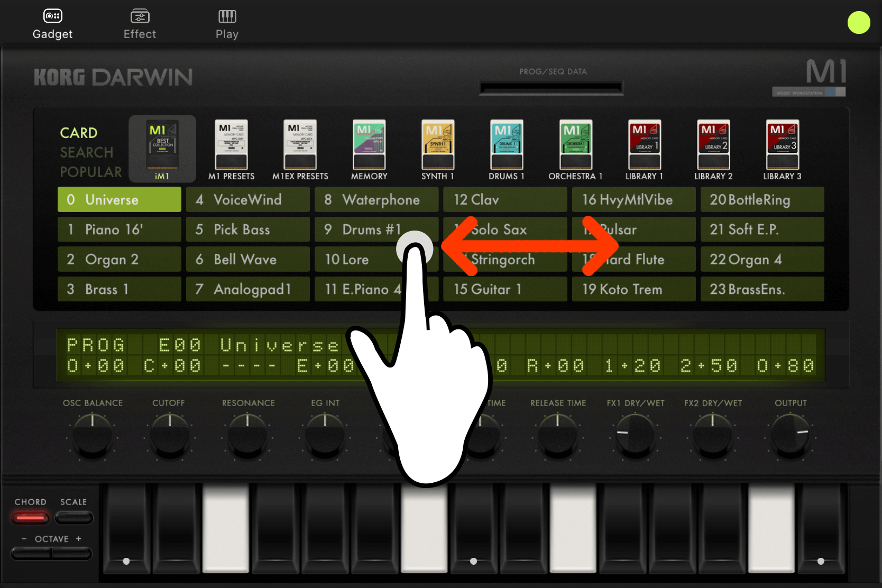
Task: Select the SYNTH 1 card
Action: pos(438,150)
